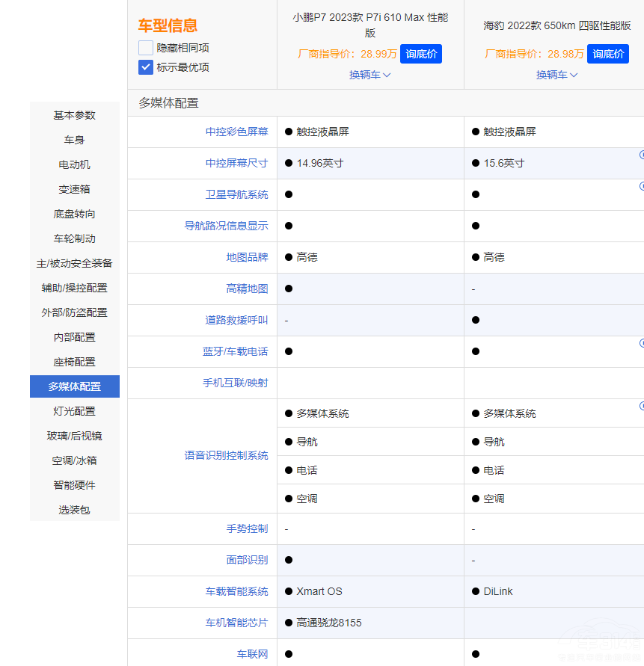Open the info icon next to 卫星导航系统
644x666 pixels.
(641, 186)
